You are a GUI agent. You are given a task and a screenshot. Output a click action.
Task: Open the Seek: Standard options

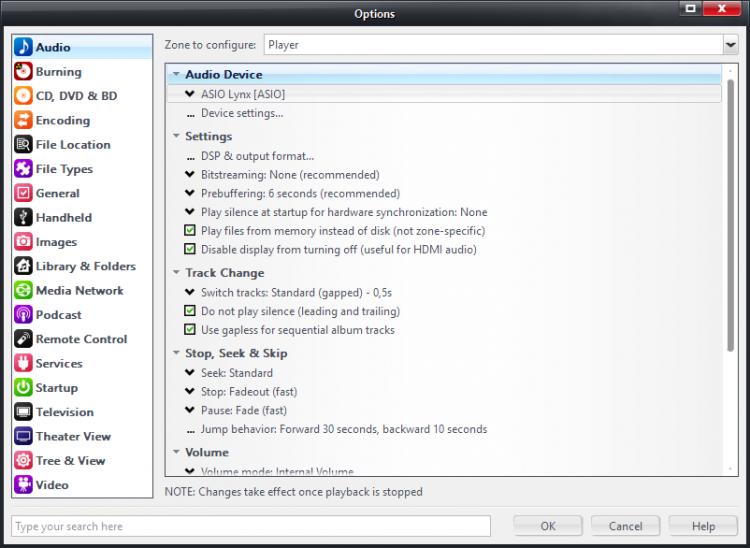click(x=190, y=373)
